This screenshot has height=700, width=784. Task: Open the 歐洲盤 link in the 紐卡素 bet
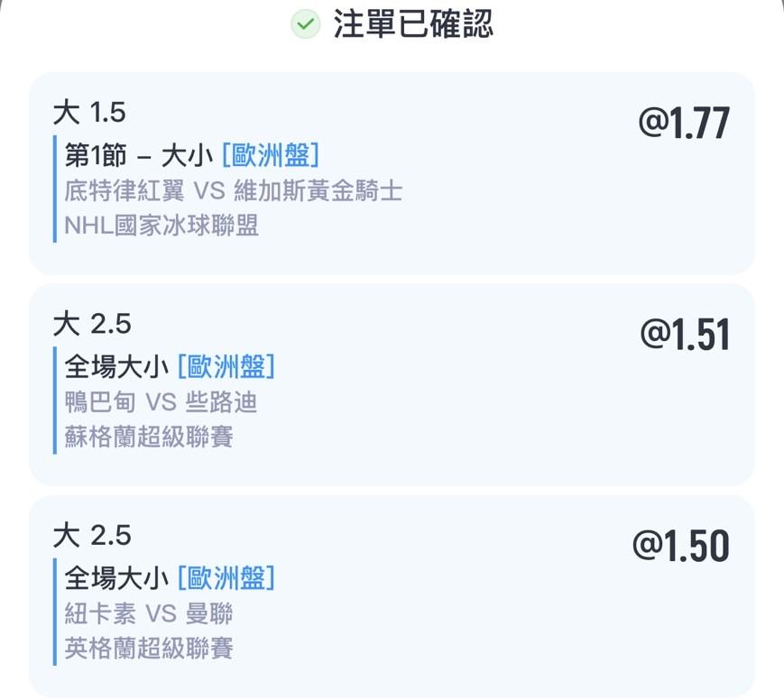tap(226, 578)
